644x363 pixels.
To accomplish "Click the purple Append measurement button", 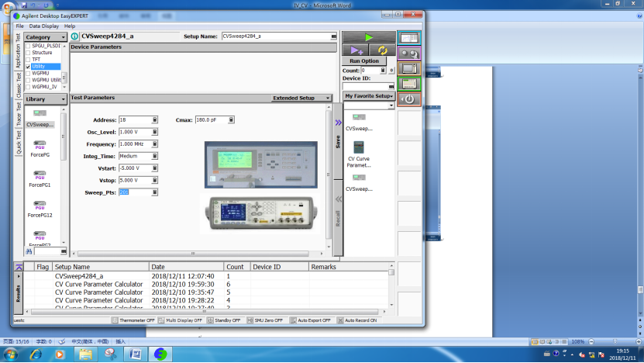I will 356,50.
